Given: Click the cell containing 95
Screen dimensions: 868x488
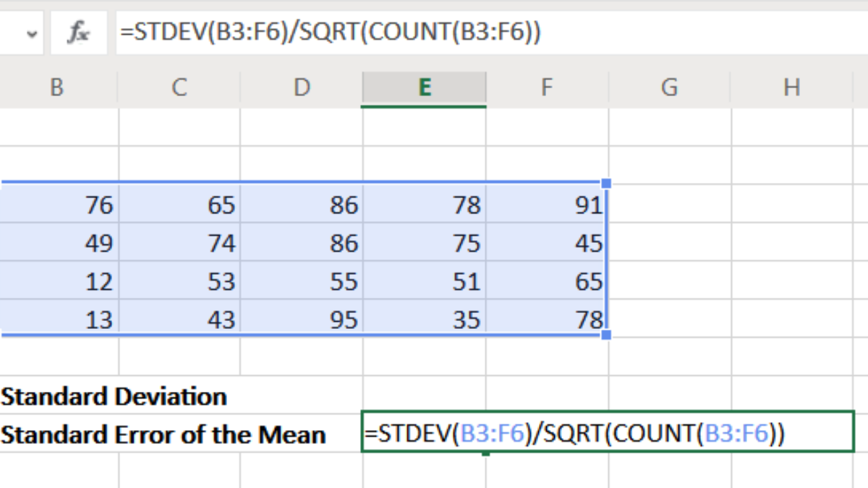Looking at the screenshot, I should point(302,318).
